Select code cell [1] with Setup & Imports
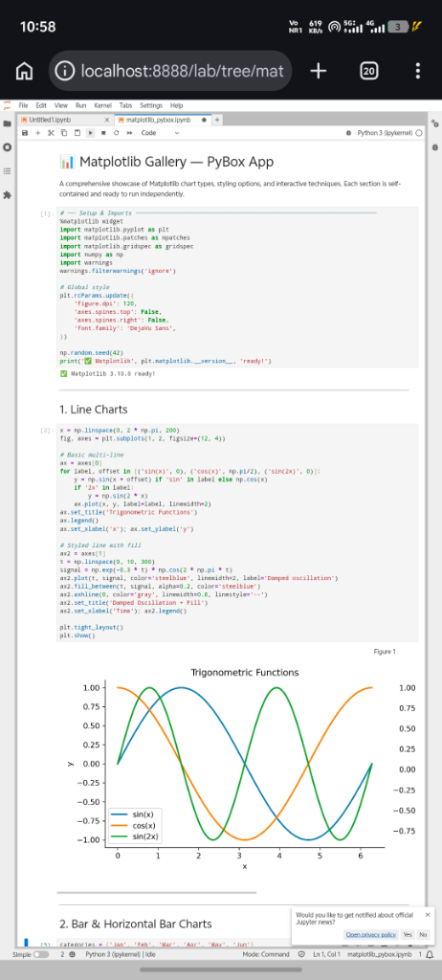 click(x=237, y=287)
